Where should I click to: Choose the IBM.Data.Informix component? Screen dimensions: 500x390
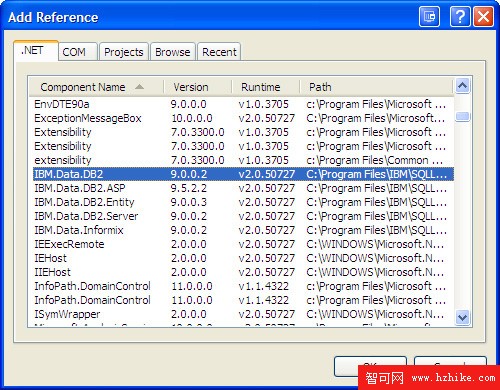click(243, 230)
